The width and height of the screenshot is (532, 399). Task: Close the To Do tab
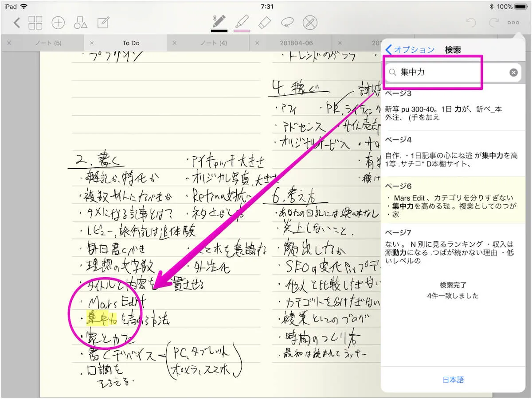92,43
